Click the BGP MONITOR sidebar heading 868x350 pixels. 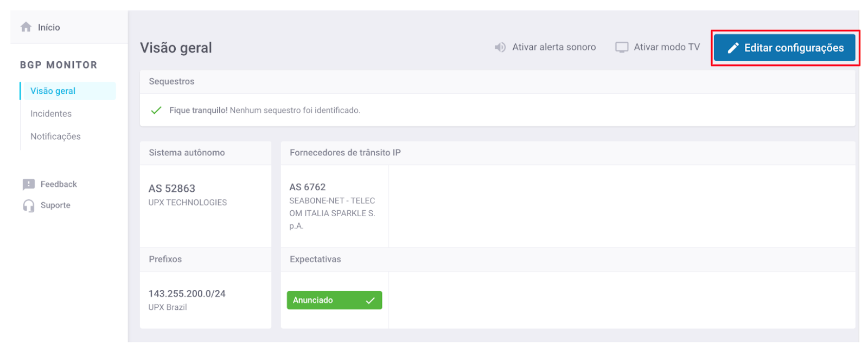[59, 65]
